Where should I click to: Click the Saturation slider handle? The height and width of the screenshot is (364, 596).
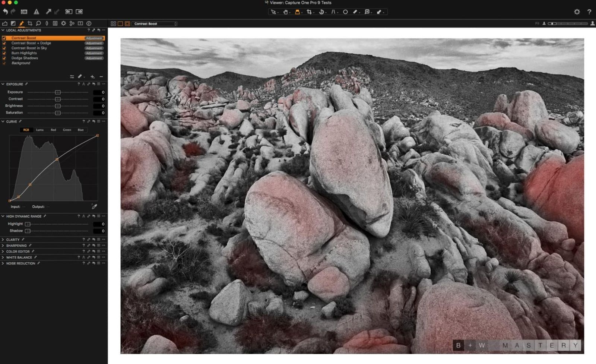[x=58, y=113]
